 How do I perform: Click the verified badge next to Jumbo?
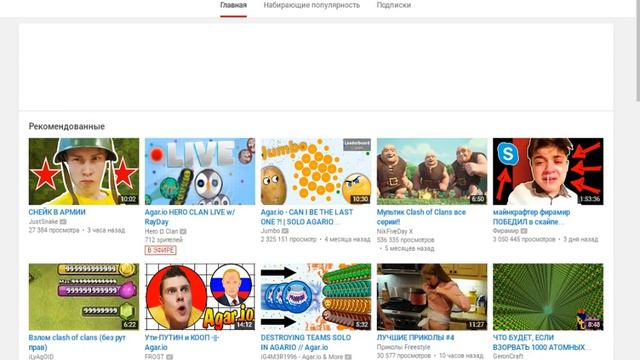pyautogui.click(x=285, y=231)
